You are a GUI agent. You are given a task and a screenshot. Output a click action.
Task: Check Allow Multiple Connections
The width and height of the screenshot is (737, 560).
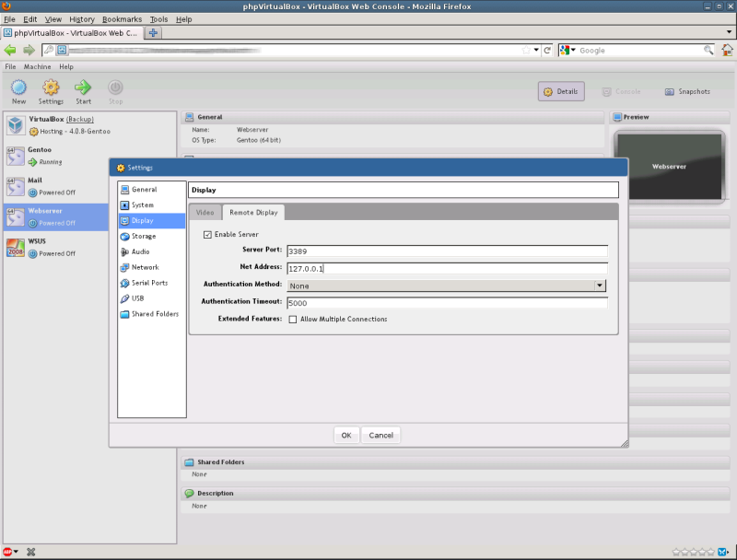[293, 319]
